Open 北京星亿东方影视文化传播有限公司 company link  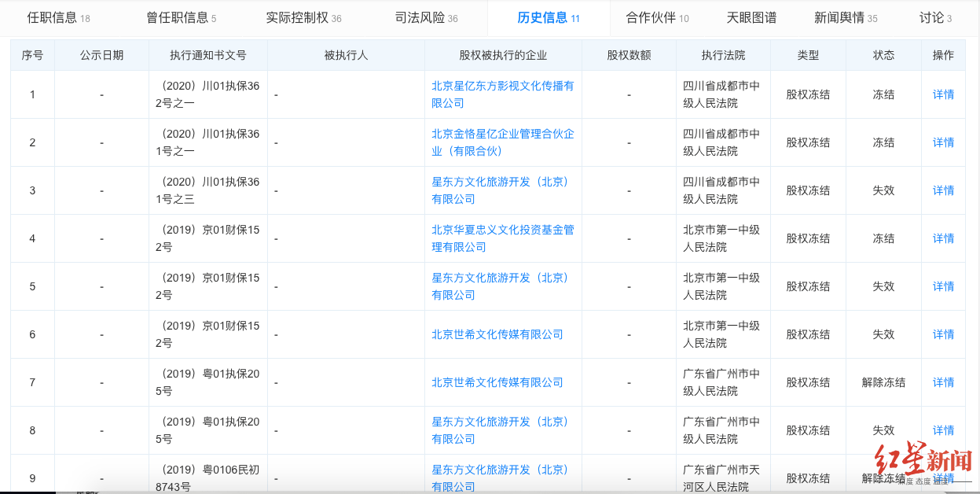click(503, 94)
